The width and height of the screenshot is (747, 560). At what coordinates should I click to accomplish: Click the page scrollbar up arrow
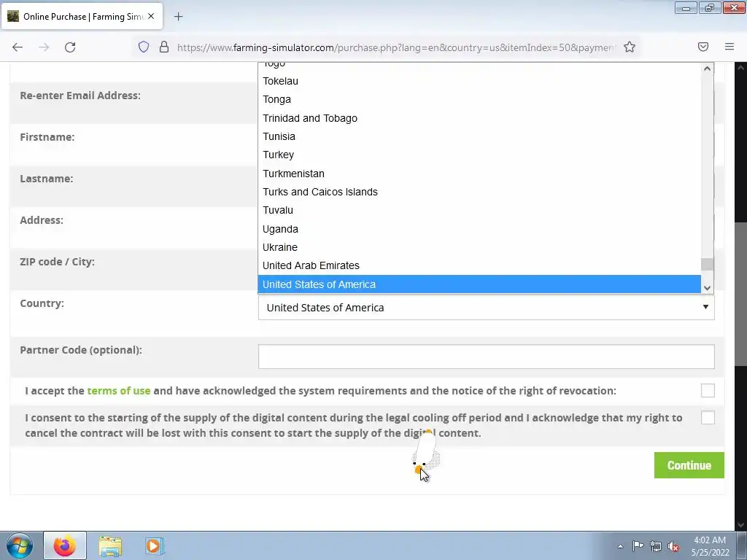coord(741,68)
